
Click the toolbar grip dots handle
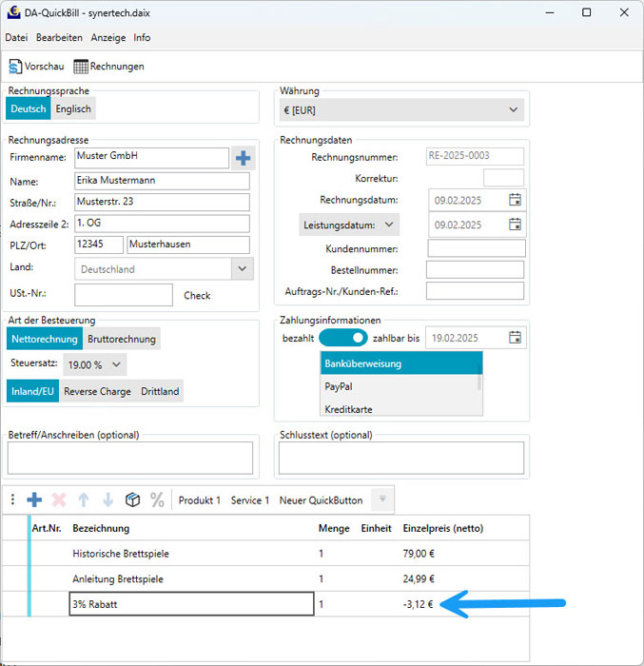tap(12, 499)
